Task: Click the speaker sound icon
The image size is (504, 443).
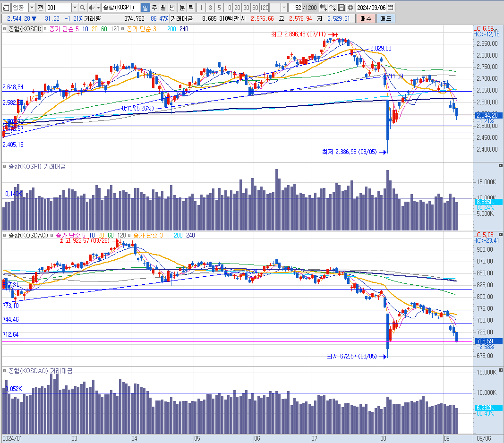Action: click(x=92, y=8)
